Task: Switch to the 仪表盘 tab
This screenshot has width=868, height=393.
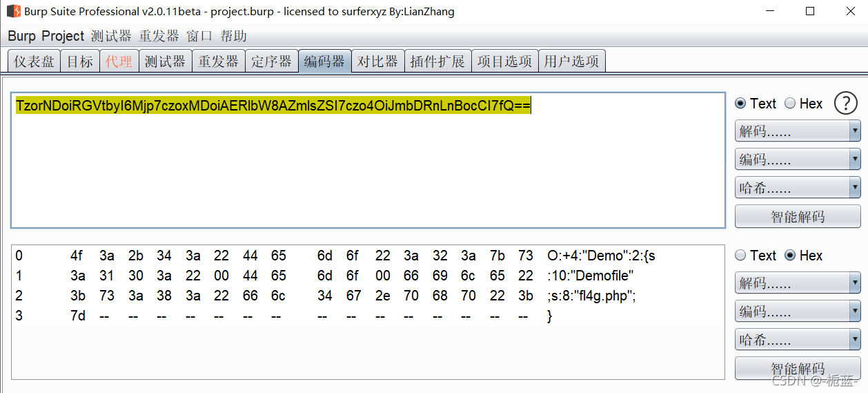Action: coord(34,61)
